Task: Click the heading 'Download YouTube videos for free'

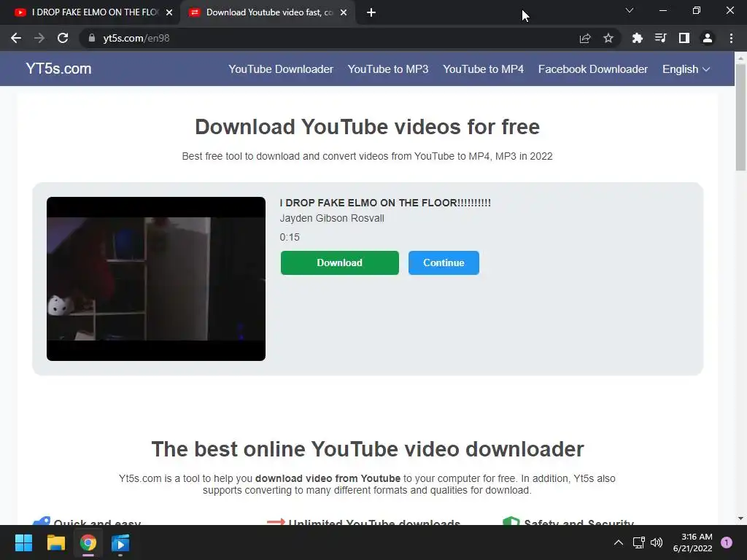Action: point(368,127)
